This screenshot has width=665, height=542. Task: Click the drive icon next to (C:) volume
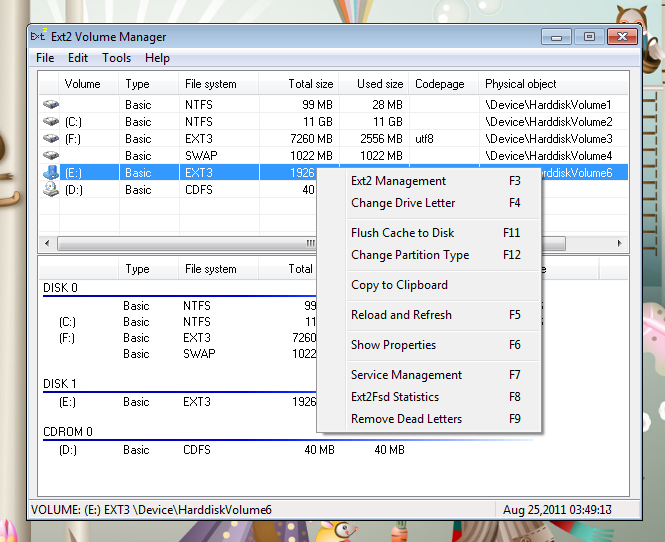[x=51, y=122]
